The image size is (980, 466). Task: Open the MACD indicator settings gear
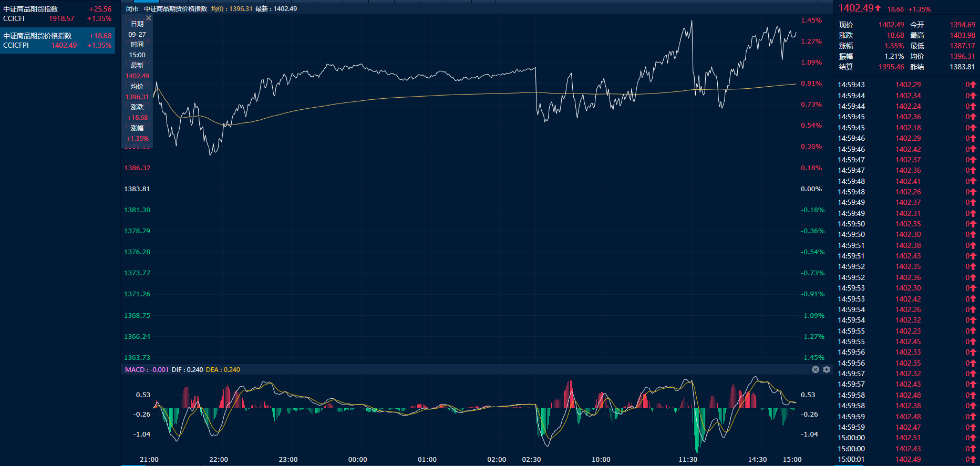click(x=827, y=369)
